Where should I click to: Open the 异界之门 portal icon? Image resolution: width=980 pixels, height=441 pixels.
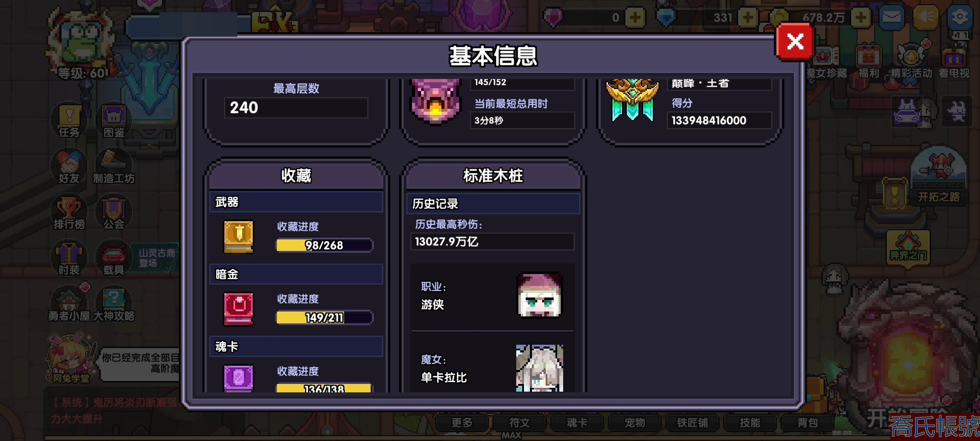pos(908,247)
